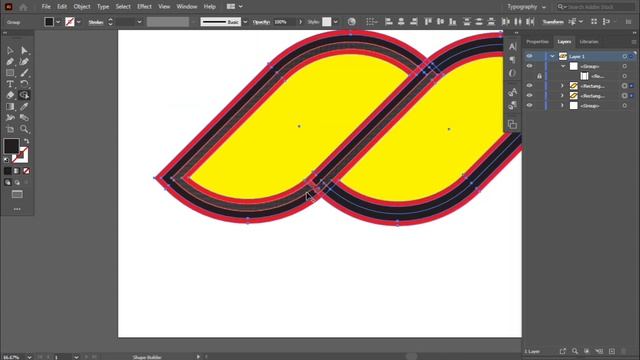Reset default fill and stroke
640x360 pixels.
(x=6, y=160)
